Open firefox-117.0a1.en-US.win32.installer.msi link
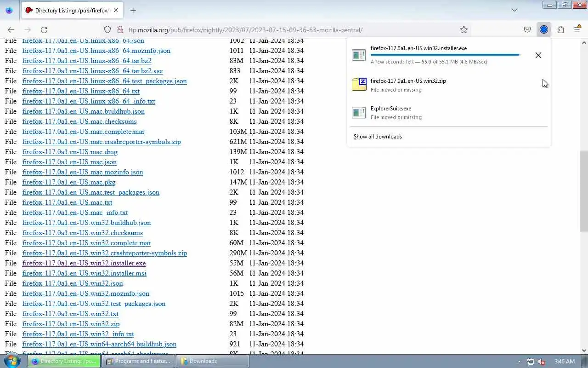588x368 pixels. pos(85,273)
